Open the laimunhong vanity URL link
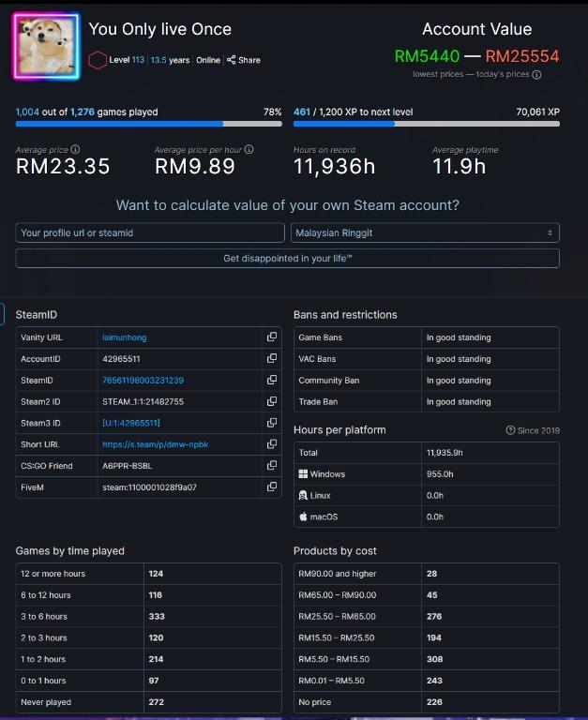 tap(124, 337)
